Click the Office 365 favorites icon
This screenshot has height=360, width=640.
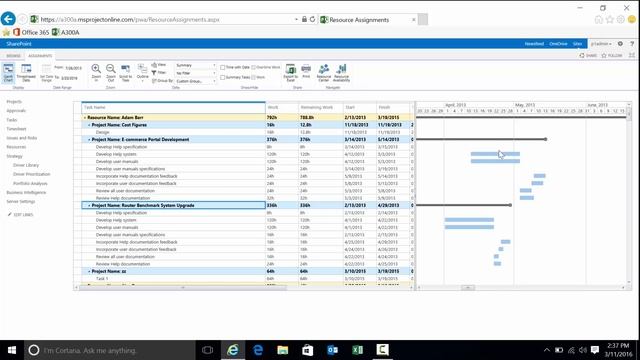tap(16, 32)
